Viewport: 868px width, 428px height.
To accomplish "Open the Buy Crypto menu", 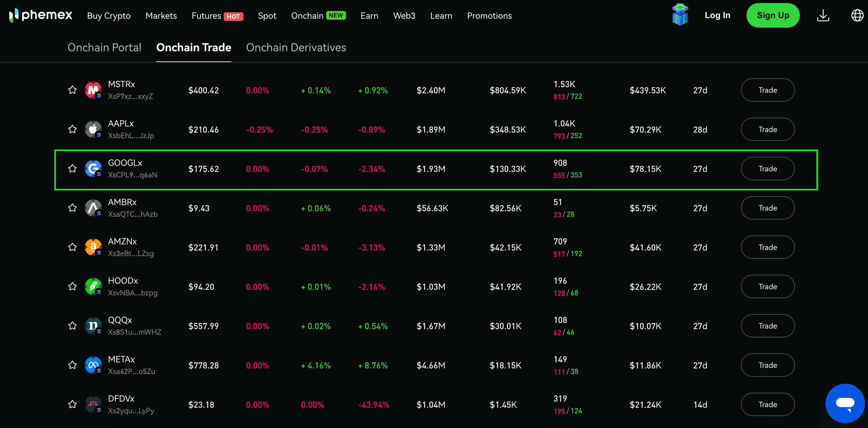I will 109,16.
